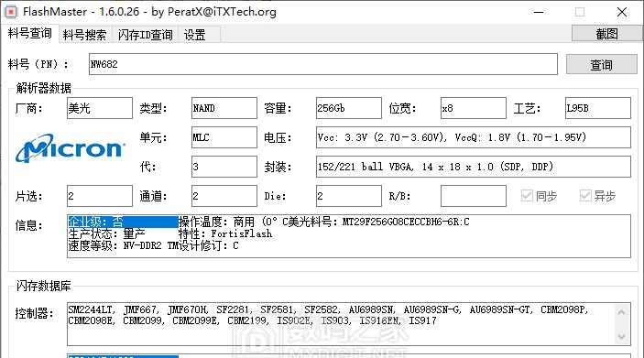This screenshot has width=644, height=358.
Task: Click the 类型 field showing NAND
Action: click(224, 108)
